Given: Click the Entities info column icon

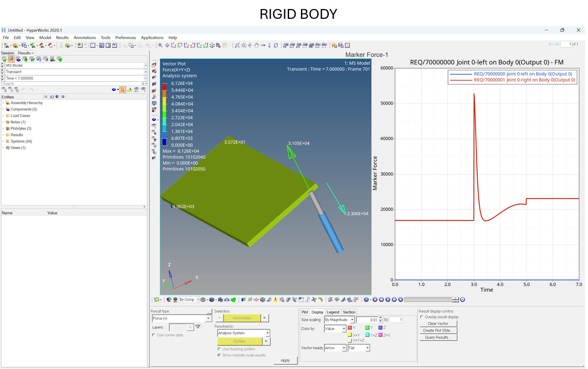Looking at the screenshot, I should coord(46,97).
